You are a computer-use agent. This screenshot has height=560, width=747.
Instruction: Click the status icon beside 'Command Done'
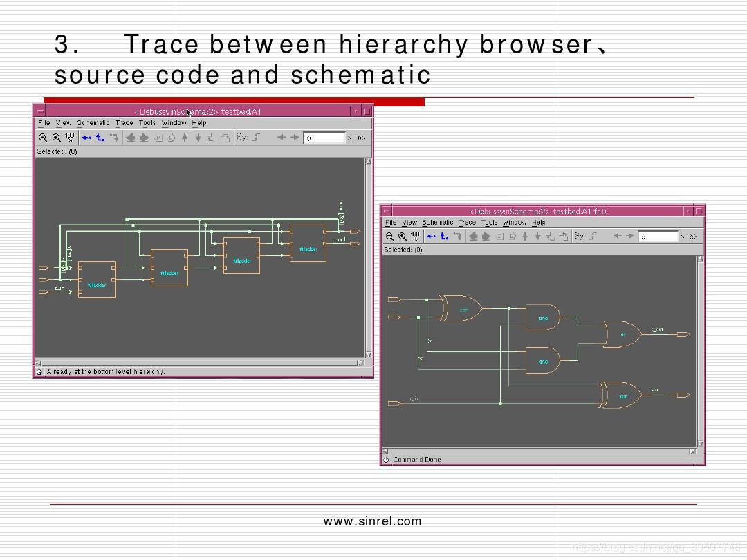tap(387, 460)
